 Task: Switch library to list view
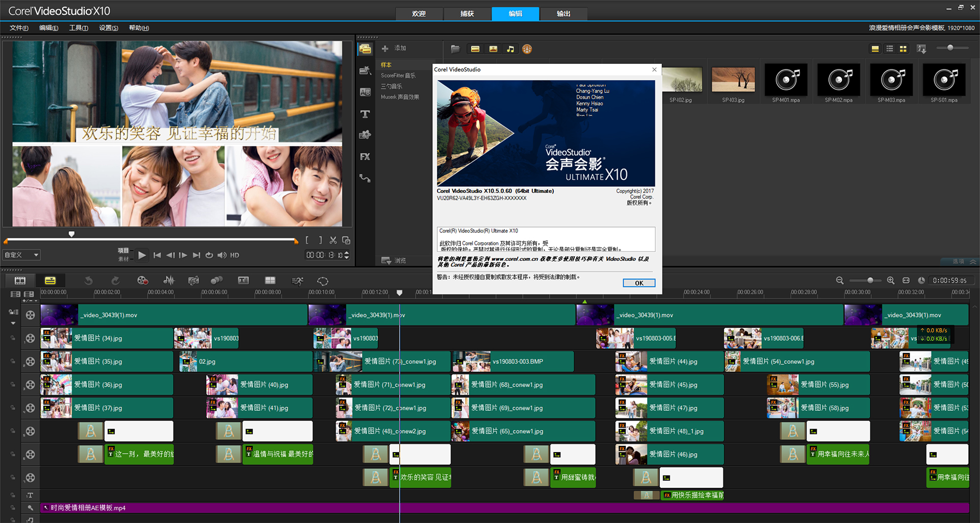890,49
